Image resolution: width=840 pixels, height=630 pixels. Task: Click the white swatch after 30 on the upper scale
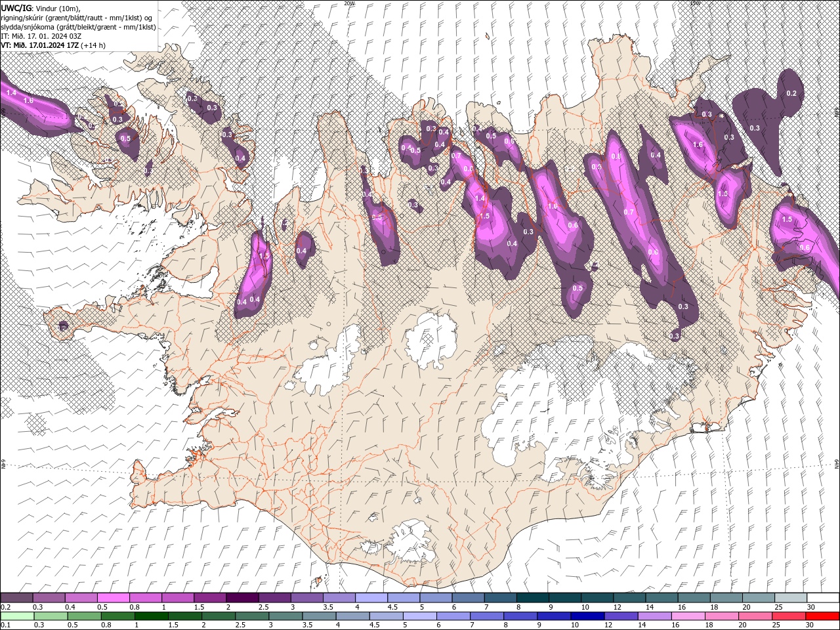[x=823, y=598]
